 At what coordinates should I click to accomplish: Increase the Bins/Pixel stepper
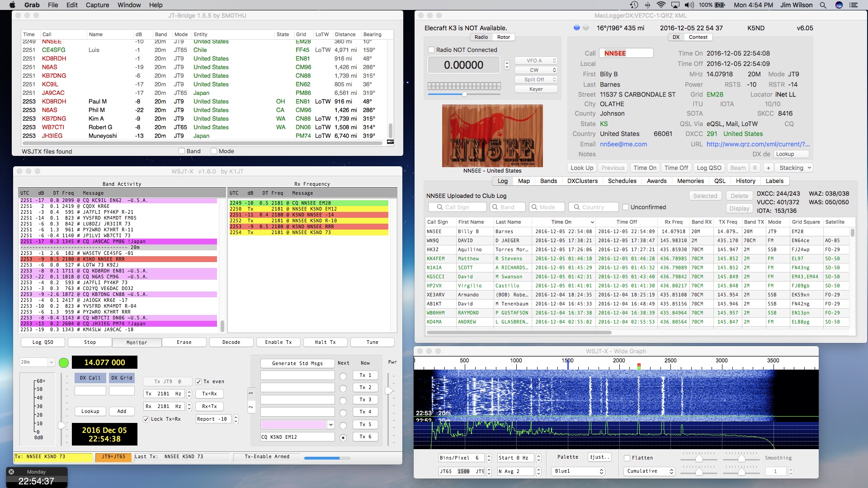pos(489,456)
